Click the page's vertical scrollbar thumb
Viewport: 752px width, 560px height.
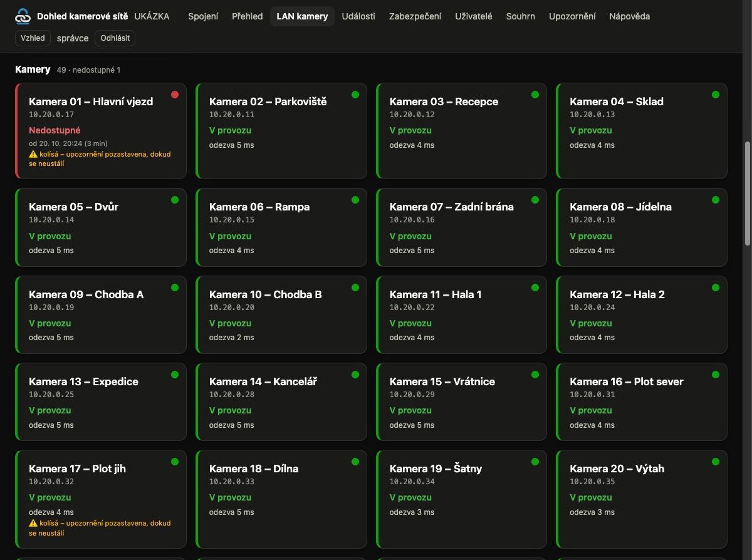747,194
